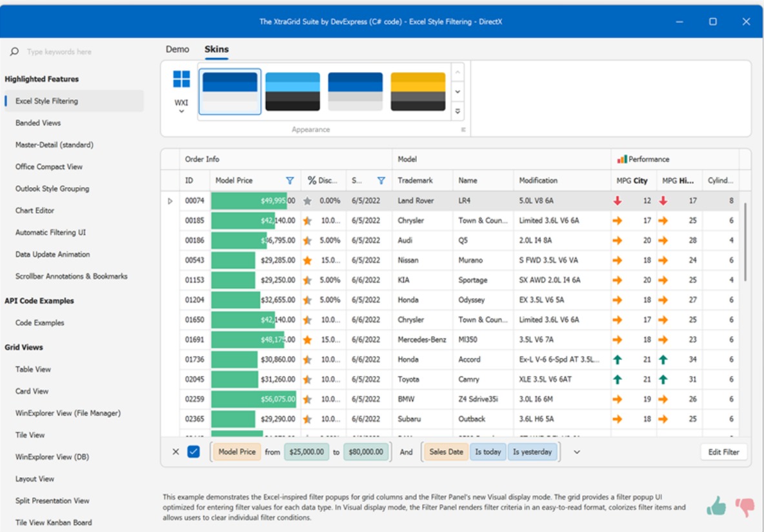This screenshot has height=532, width=764.
Task: Select the dark blue and gray skin swatch
Action: (x=355, y=92)
